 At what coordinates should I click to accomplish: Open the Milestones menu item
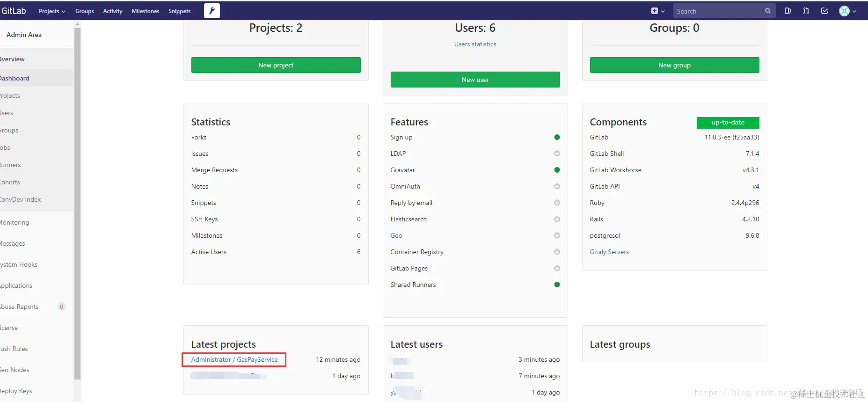146,11
